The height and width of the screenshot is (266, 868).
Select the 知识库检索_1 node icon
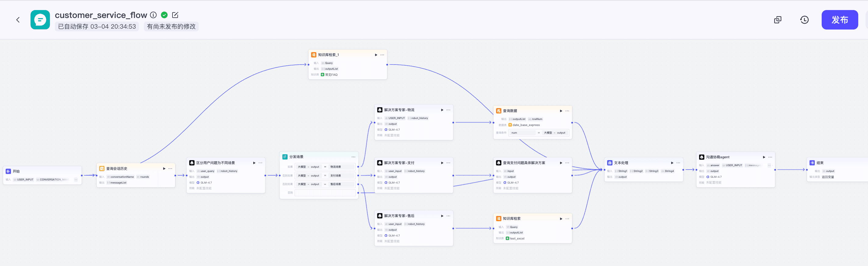(314, 55)
